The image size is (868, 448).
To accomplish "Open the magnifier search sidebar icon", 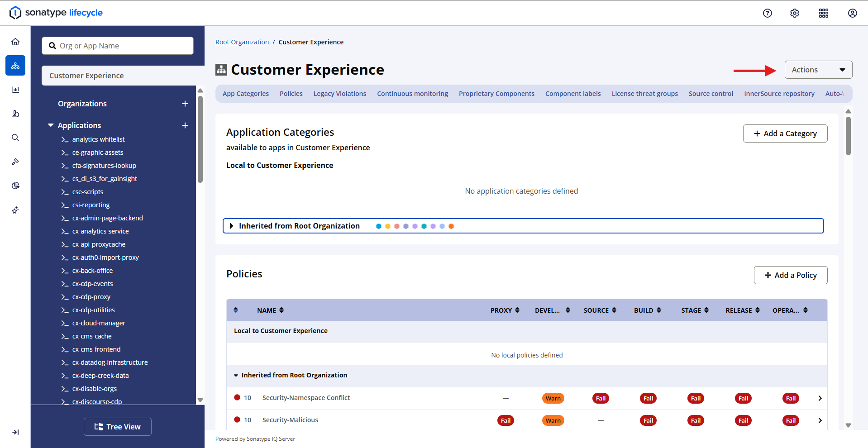I will pyautogui.click(x=15, y=138).
